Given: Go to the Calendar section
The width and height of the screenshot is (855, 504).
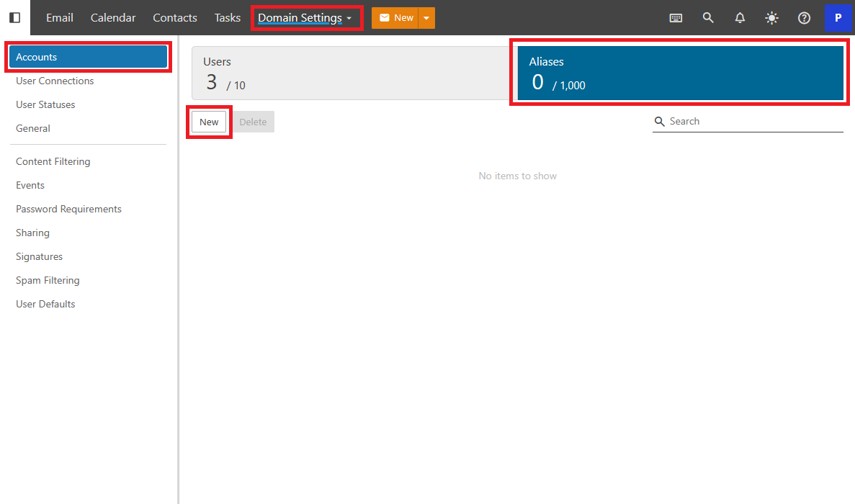Looking at the screenshot, I should pyautogui.click(x=113, y=18).
